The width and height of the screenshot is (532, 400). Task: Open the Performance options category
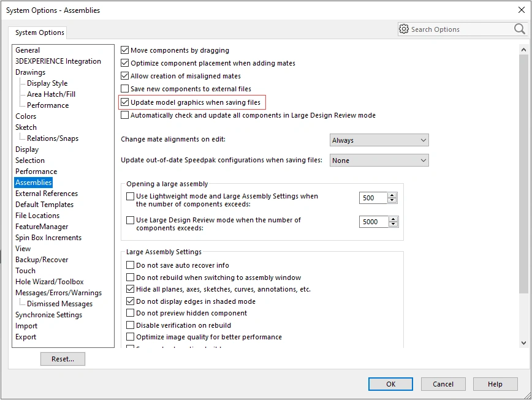tap(36, 172)
